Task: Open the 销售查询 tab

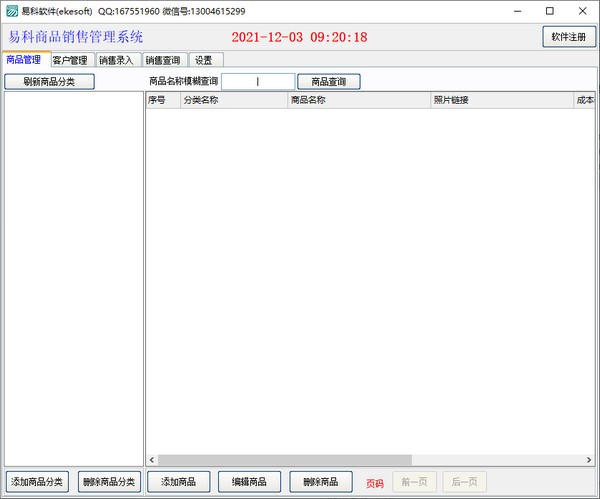Action: click(x=164, y=60)
